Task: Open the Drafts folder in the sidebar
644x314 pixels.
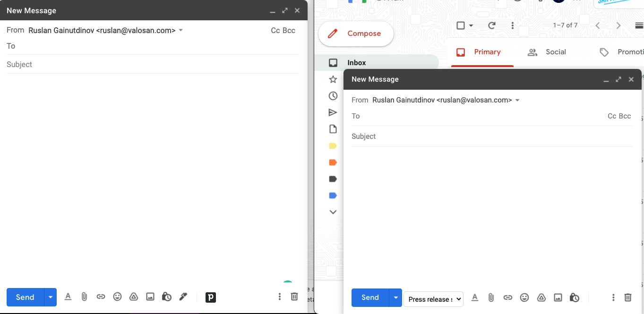Action: click(333, 128)
